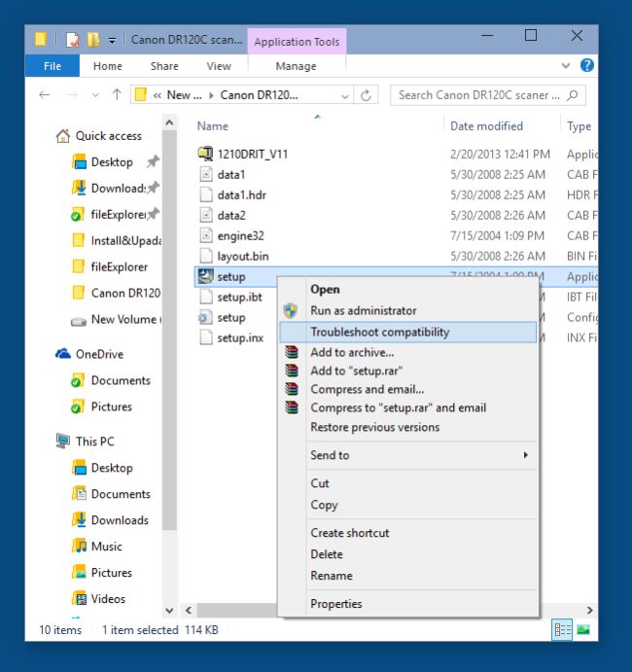Screen dimensions: 632x672
Task: Switch to the Share ribbon tab
Action: [164, 66]
